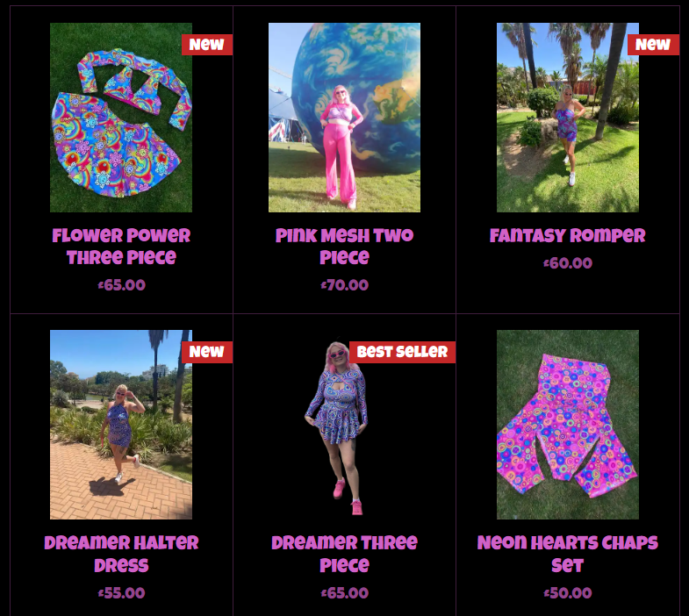Open Neon Hearts Chaps Set photo

568,425
